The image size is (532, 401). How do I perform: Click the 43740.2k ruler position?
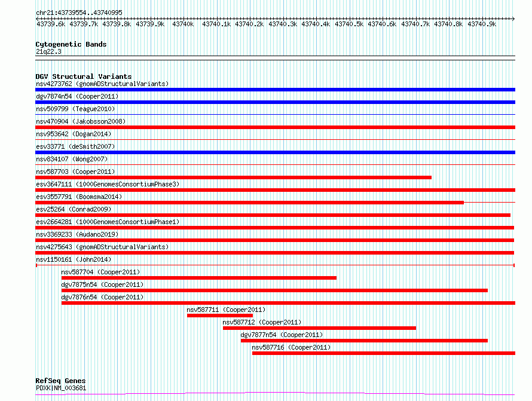(x=249, y=24)
